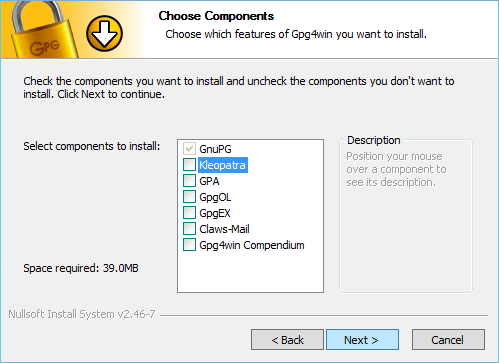Click the GPG padlock logo icon
This screenshot has width=499, height=363.
tap(43, 29)
